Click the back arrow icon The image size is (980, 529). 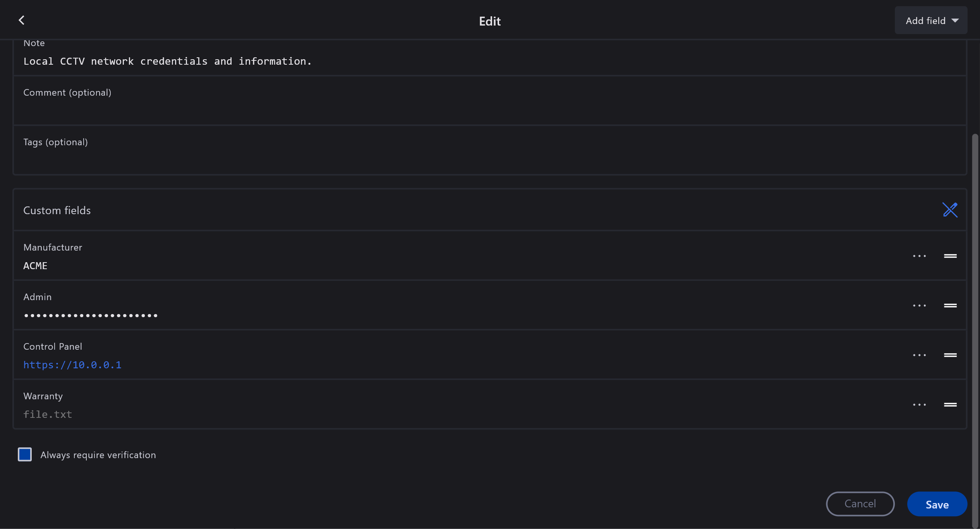coord(22,20)
